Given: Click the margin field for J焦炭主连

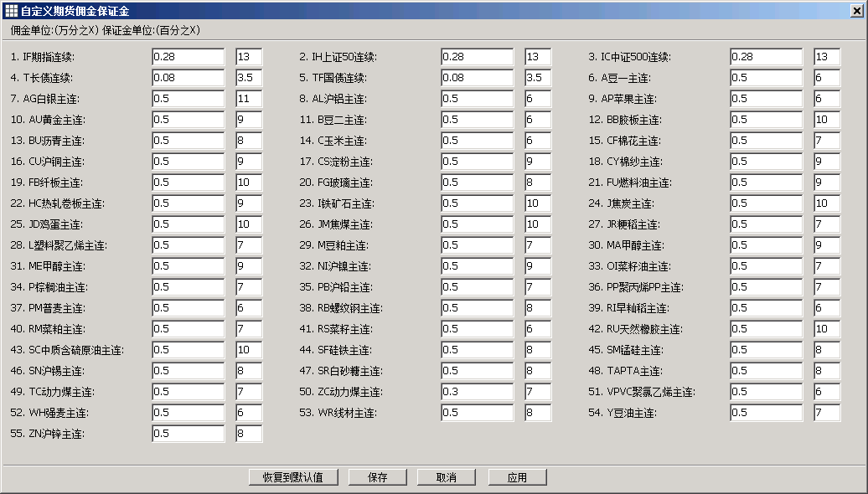Looking at the screenshot, I should coord(826,203).
